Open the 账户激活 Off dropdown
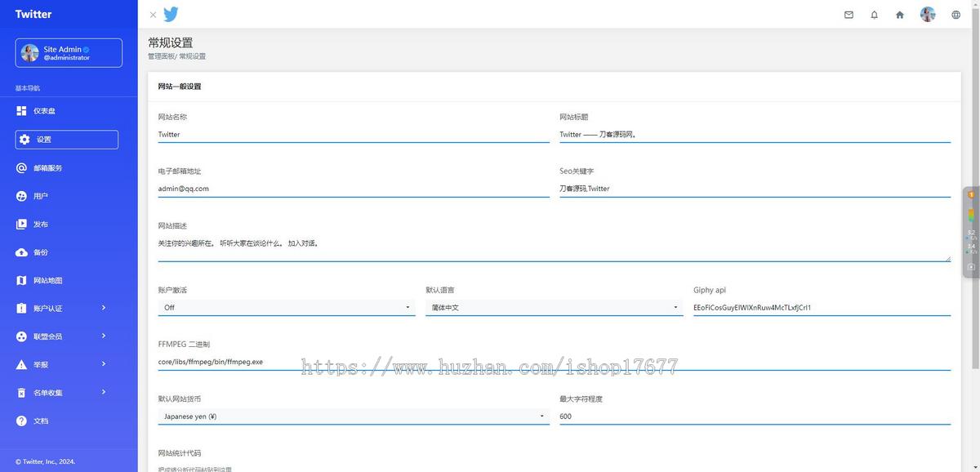Screen dimensions: 980x472 [287, 307]
